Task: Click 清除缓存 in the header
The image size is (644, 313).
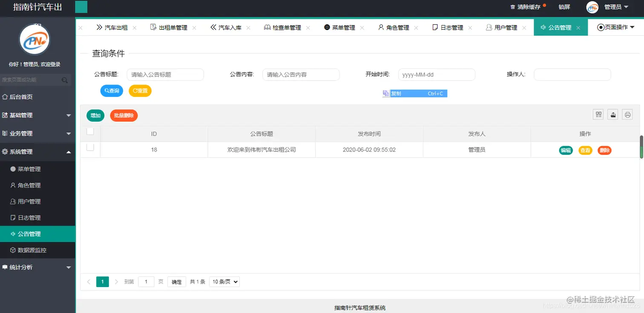Action: [529, 7]
